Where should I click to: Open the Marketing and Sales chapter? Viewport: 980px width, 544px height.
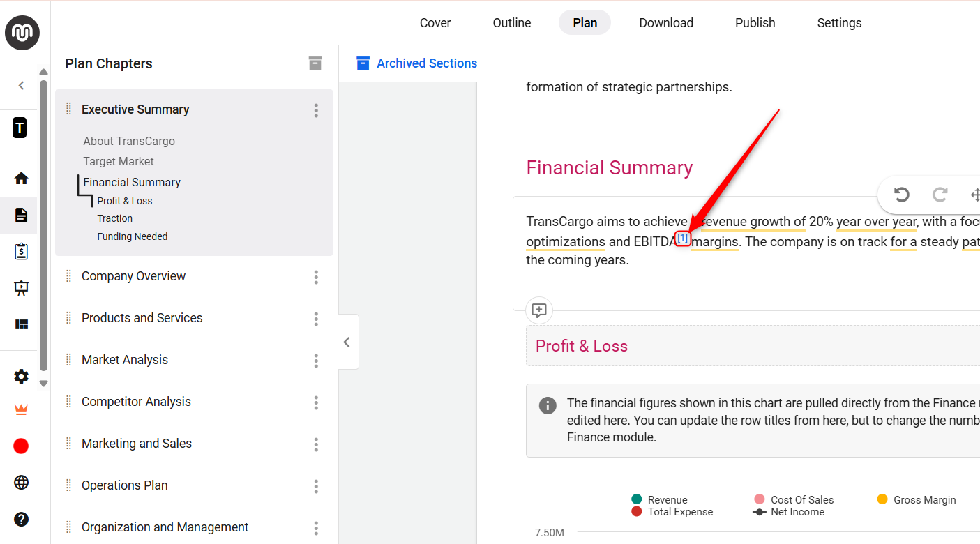point(137,444)
